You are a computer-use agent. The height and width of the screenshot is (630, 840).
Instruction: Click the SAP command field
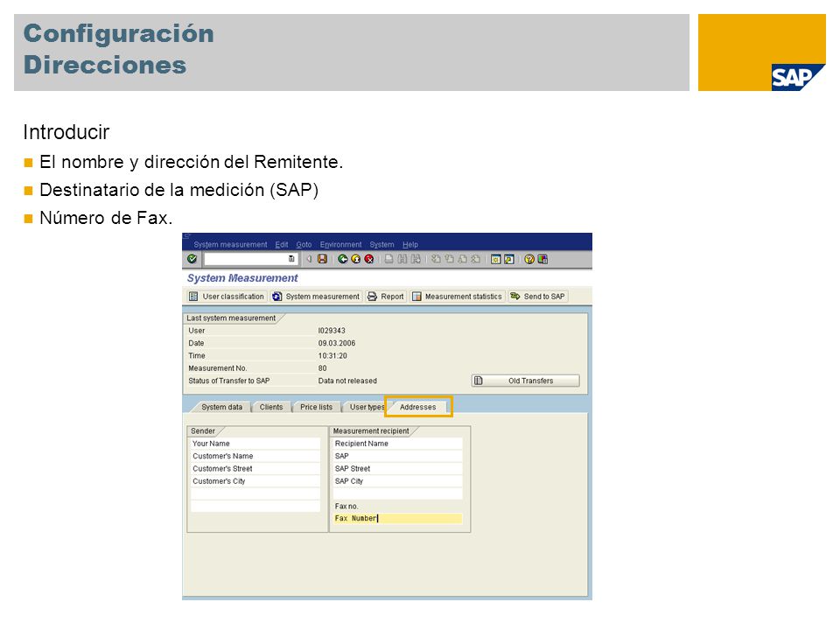pos(250,259)
